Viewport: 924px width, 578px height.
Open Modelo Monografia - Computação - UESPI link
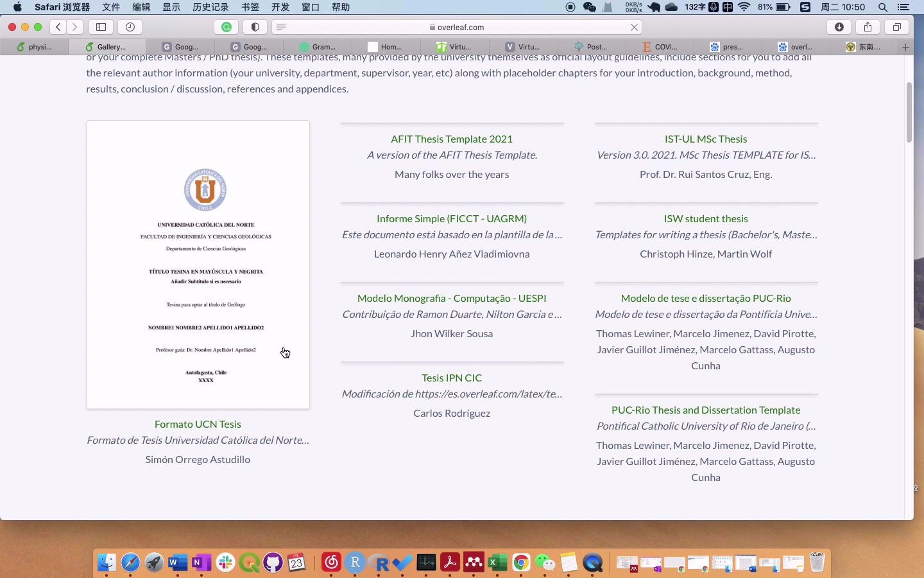click(x=452, y=298)
